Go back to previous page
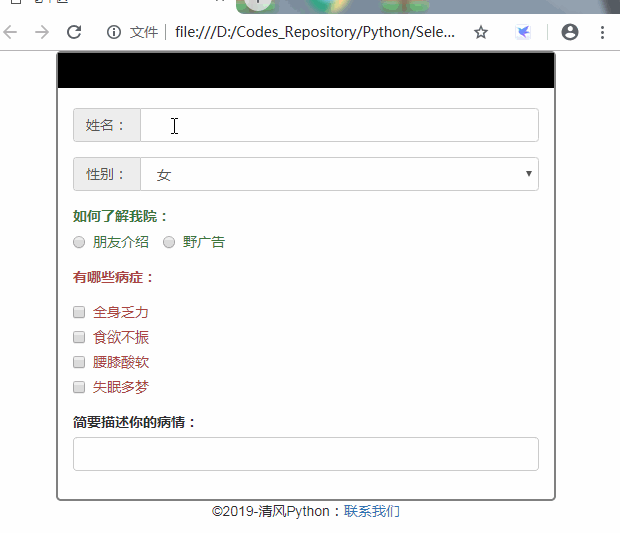Viewport: 620px width, 533px height. pos(10,32)
